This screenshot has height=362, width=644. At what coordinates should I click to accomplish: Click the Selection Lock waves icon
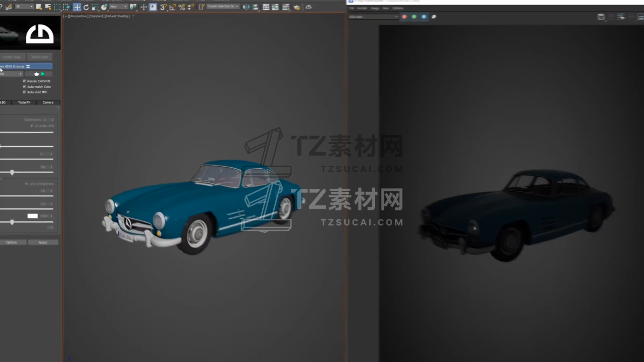tap(8, 7)
